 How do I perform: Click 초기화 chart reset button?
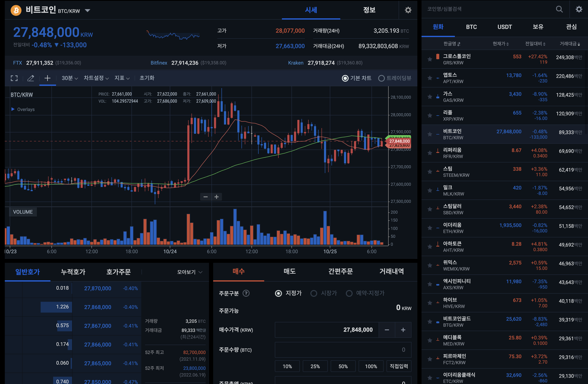point(147,78)
